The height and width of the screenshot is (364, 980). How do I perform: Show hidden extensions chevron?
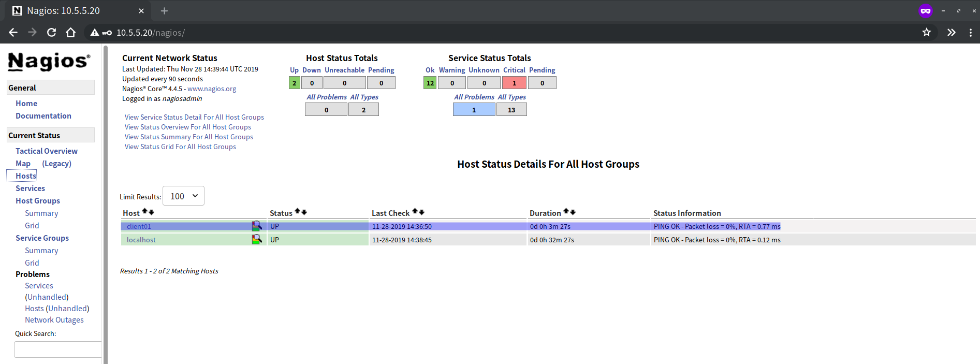tap(951, 33)
